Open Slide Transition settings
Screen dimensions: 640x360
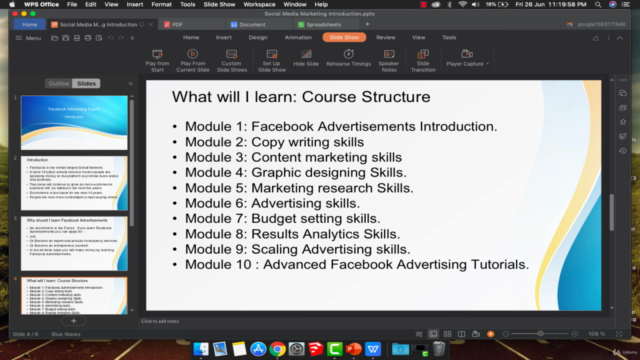click(423, 61)
